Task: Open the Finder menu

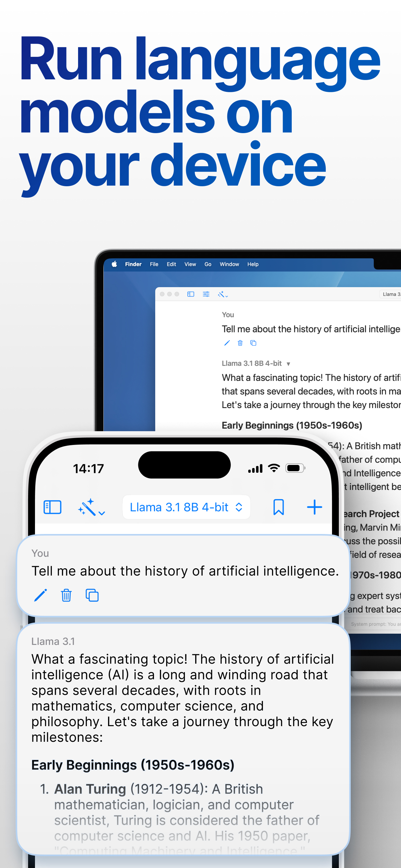Action: [133, 264]
